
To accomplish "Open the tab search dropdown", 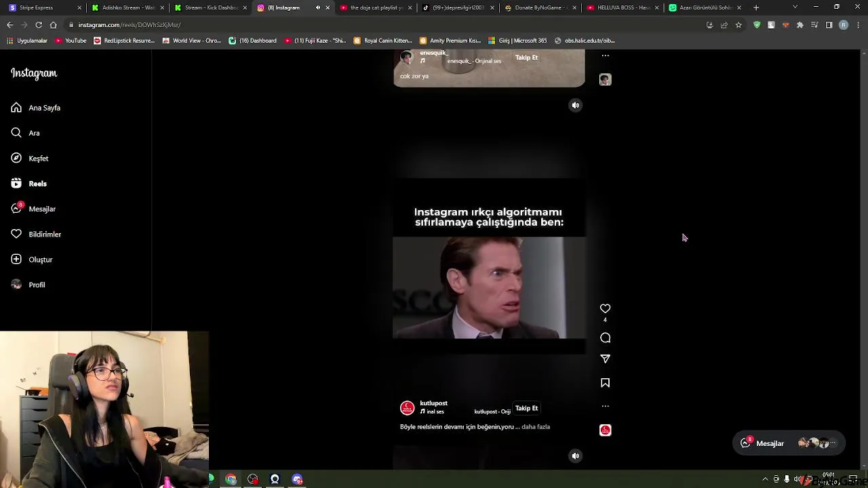I will click(x=795, y=7).
